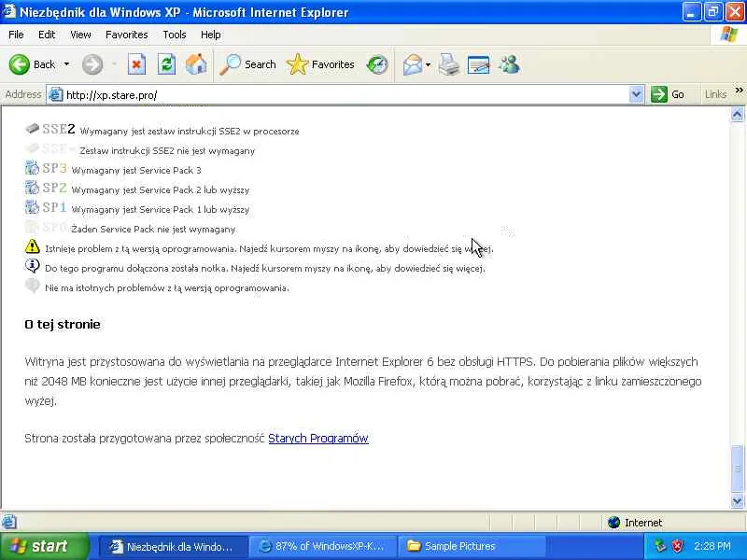Viewport: 747px width, 560px height.
Task: Open the Favorites menu
Action: (x=127, y=35)
